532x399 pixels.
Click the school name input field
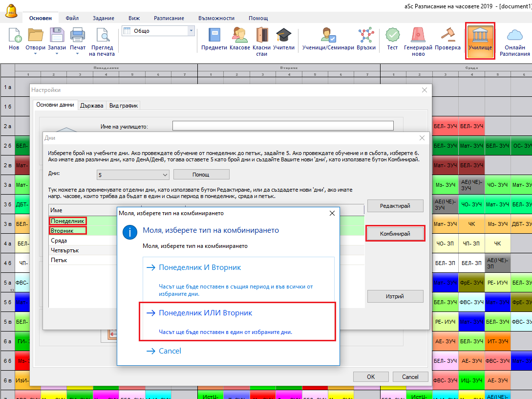(x=286, y=126)
